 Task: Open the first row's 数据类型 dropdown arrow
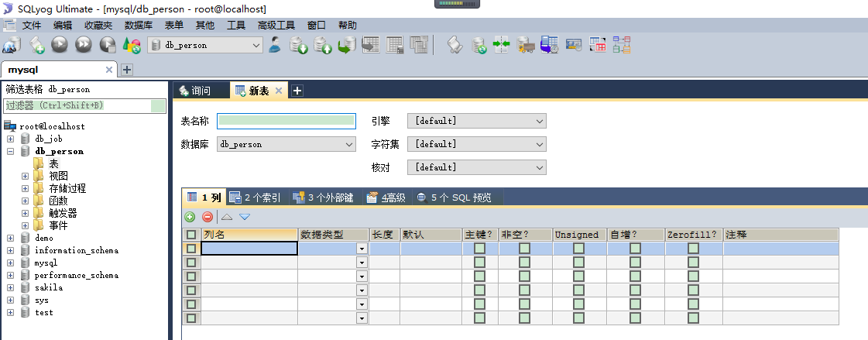click(362, 249)
